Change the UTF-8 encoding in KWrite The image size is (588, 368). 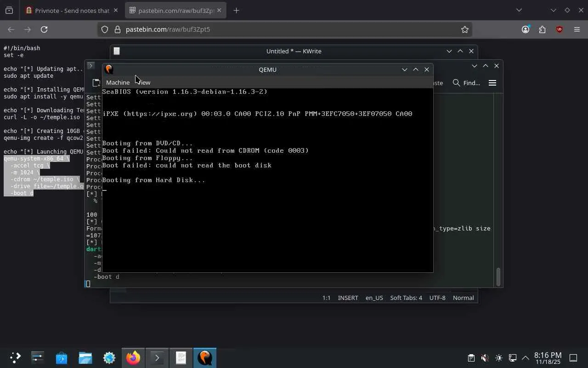(437, 298)
